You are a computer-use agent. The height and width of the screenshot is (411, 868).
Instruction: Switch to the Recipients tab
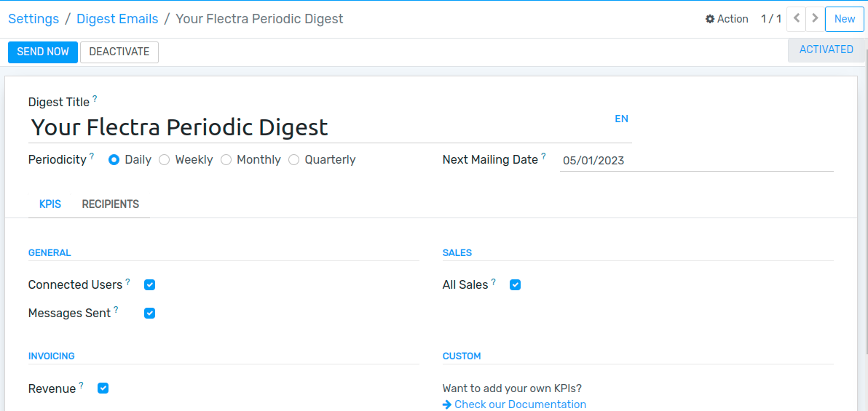click(111, 204)
